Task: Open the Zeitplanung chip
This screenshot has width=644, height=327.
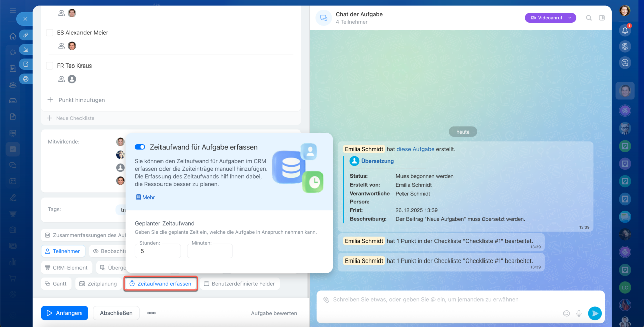Action: (98, 284)
